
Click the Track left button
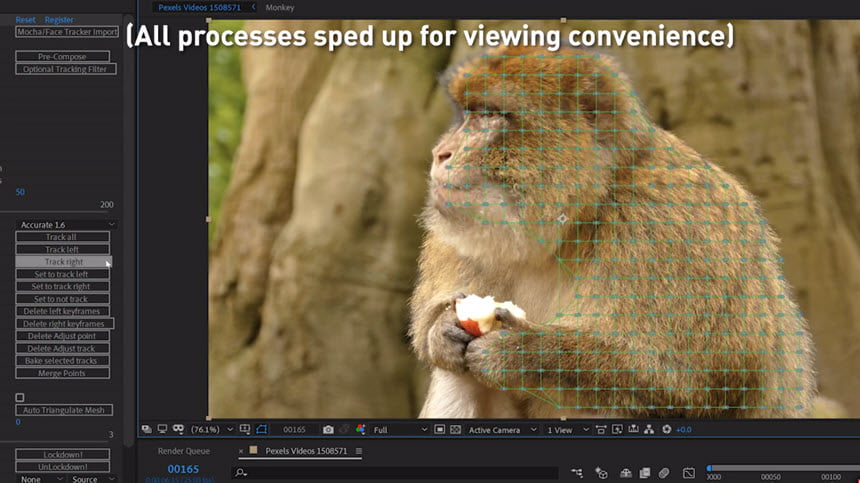click(63, 249)
